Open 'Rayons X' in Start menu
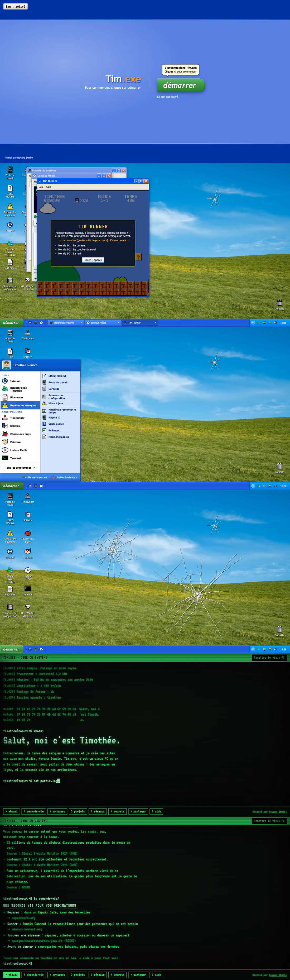Image resolution: width=290 pixels, height=980 pixels. (60, 417)
